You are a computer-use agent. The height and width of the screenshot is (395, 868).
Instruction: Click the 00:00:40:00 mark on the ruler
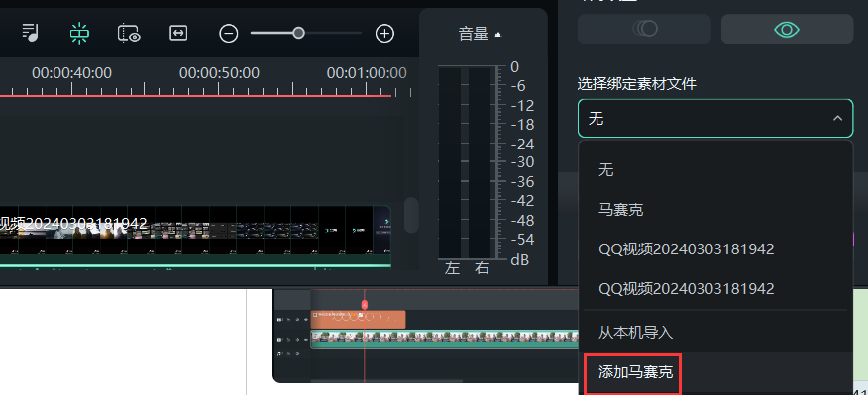click(x=71, y=73)
